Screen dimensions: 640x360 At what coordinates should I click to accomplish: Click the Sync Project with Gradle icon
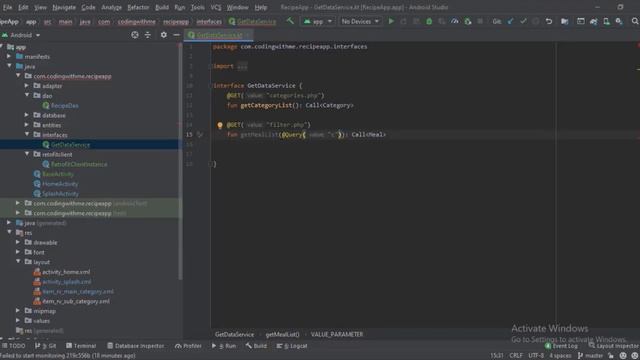click(593, 21)
